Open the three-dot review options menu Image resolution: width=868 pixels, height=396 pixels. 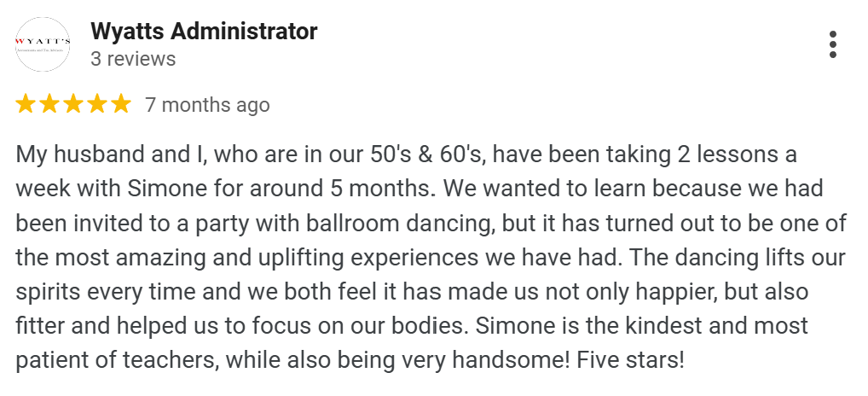coord(832,44)
